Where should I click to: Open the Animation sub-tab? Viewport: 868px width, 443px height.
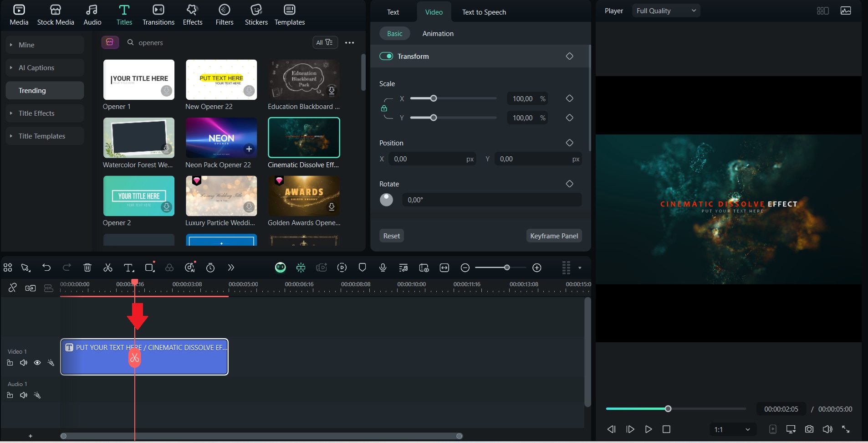(x=438, y=34)
